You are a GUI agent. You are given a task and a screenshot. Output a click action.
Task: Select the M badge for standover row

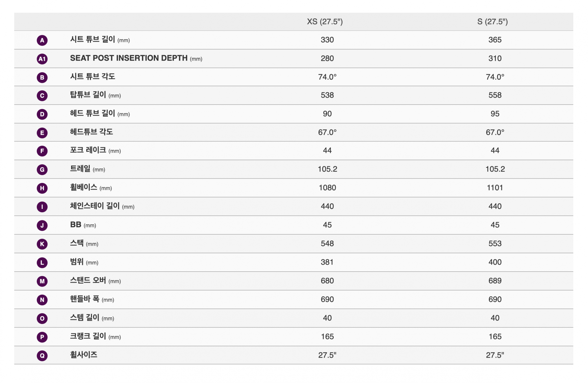pos(42,281)
